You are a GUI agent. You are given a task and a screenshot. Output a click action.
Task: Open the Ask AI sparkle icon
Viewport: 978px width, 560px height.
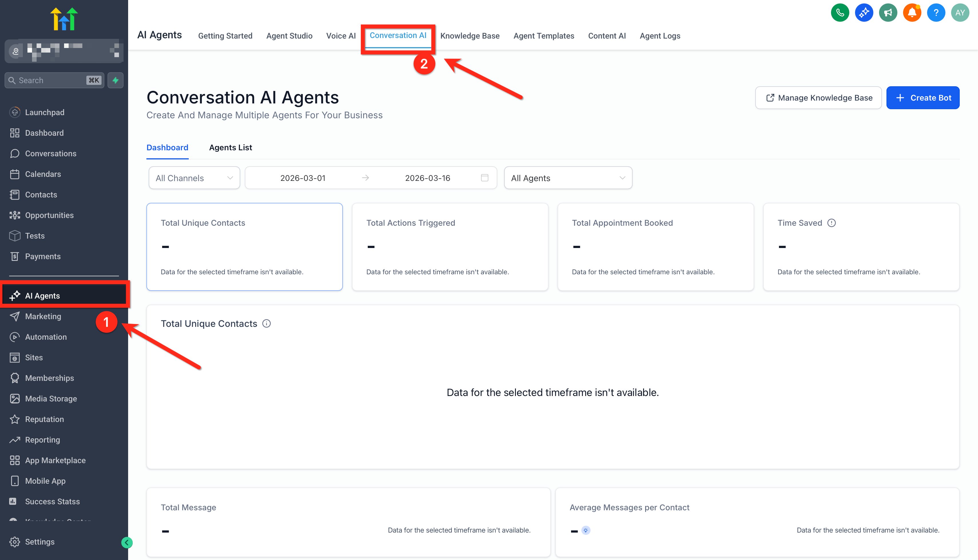[864, 13]
